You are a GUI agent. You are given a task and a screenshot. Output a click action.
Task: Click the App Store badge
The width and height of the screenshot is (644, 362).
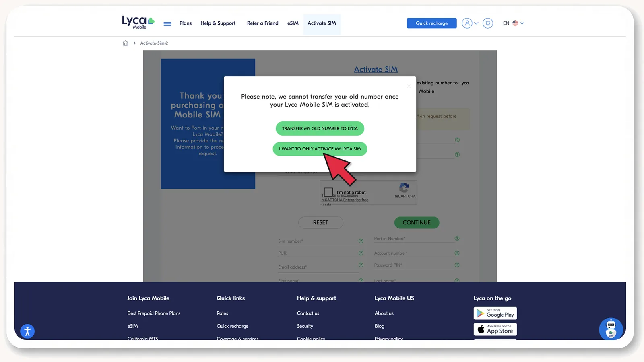pos(495,329)
